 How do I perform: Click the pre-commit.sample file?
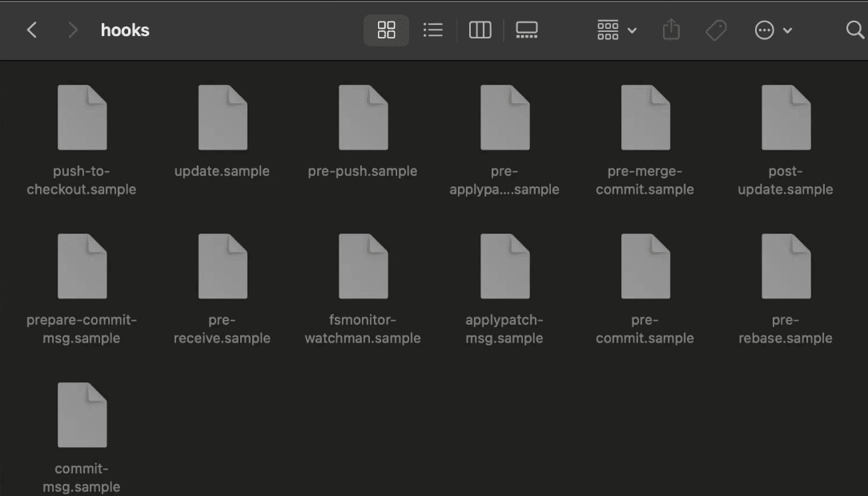tap(645, 267)
